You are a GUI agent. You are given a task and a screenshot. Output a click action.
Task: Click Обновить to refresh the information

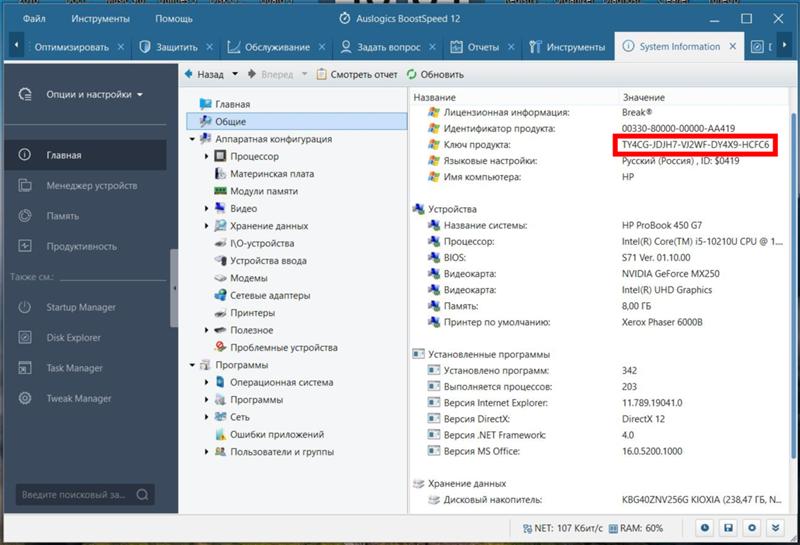(435, 75)
